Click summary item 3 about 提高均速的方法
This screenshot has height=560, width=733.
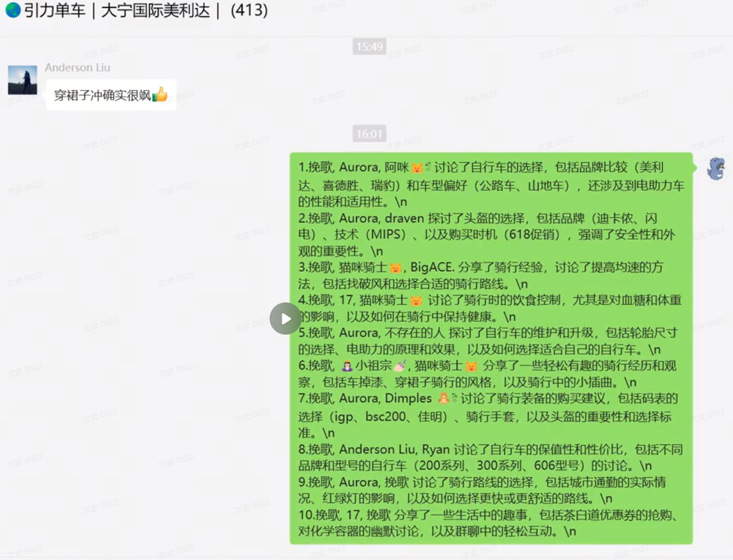click(x=481, y=275)
